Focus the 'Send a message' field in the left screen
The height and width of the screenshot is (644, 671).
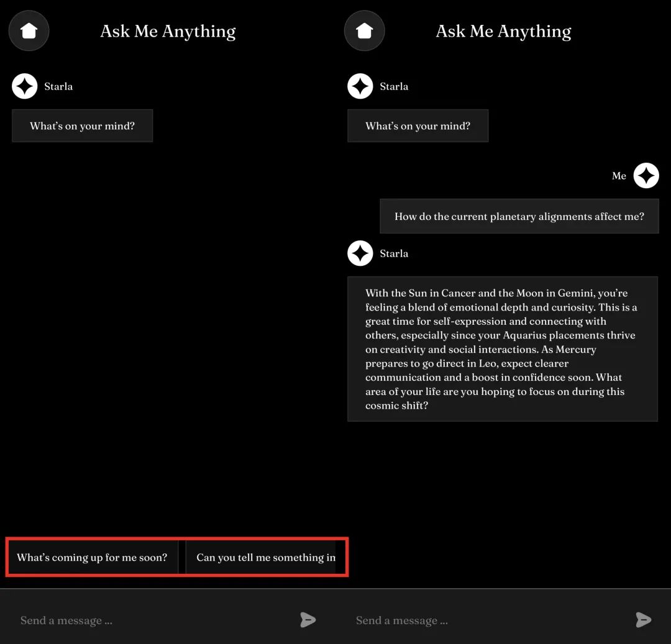point(150,620)
